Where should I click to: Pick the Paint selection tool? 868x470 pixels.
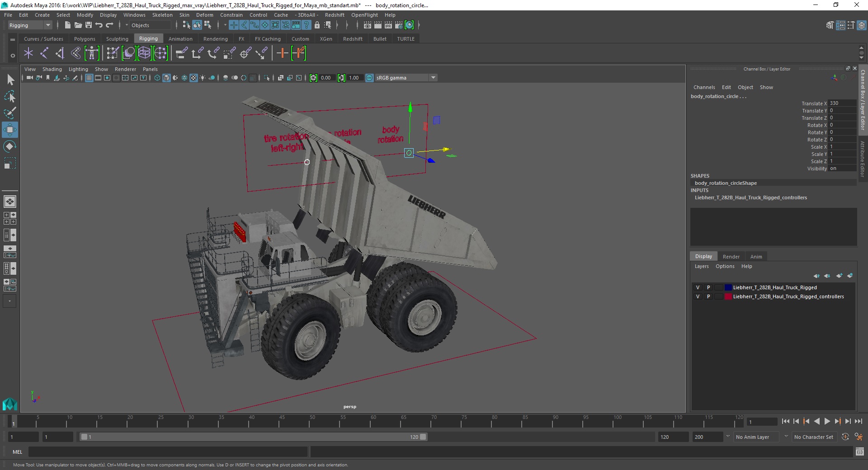point(10,113)
